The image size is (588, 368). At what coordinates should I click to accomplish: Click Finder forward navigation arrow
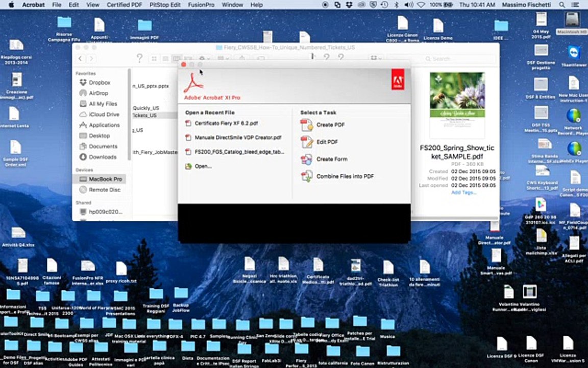[91, 59]
